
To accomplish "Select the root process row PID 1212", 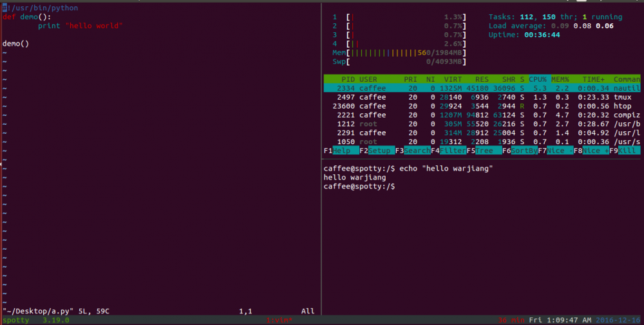I will click(482, 124).
